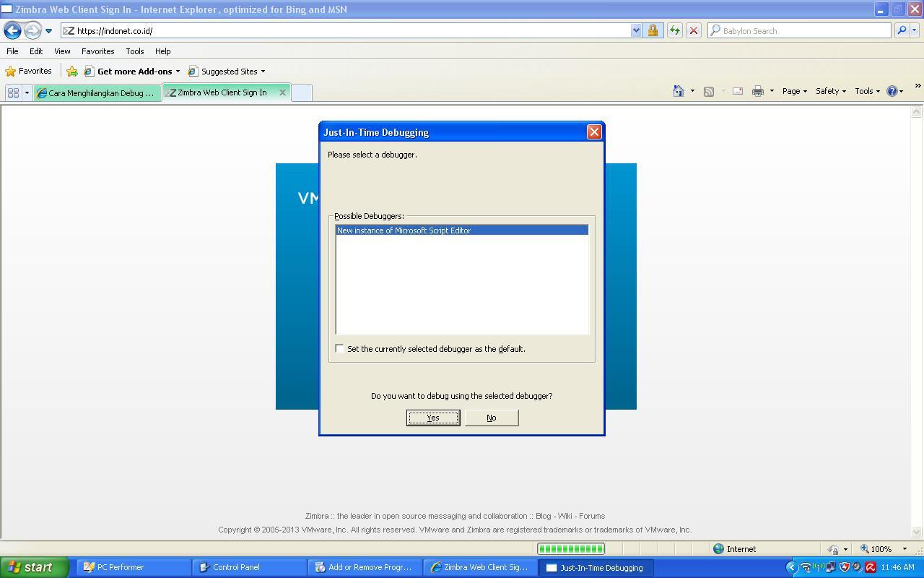Viewport: 924px width, 578px height.
Task: Click Yes to debug
Action: pyautogui.click(x=433, y=418)
